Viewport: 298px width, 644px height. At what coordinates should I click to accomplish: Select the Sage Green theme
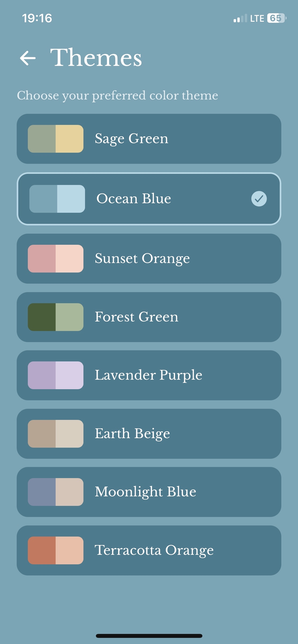[149, 139]
